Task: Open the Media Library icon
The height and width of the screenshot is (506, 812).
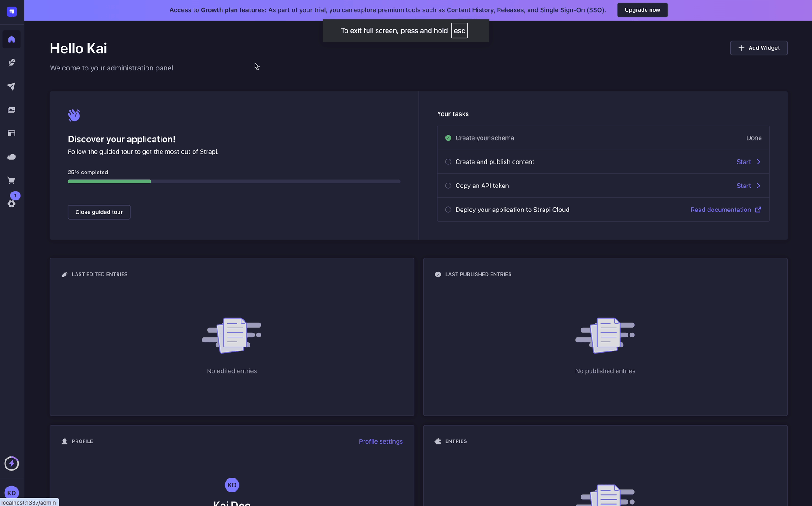Action: (x=11, y=109)
